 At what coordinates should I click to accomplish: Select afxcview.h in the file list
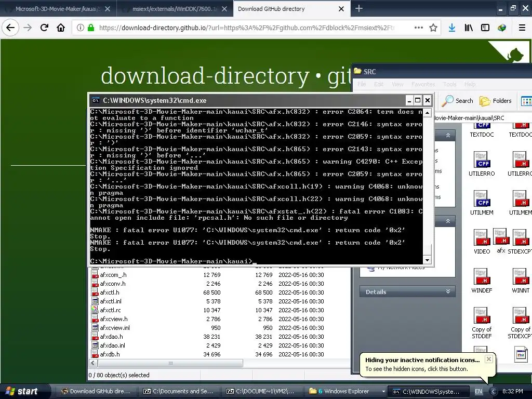click(114, 319)
